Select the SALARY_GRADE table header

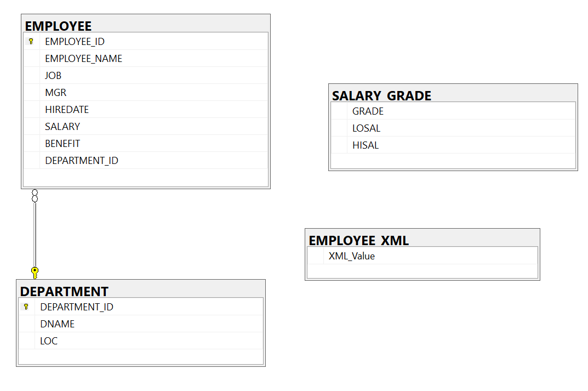(x=453, y=94)
